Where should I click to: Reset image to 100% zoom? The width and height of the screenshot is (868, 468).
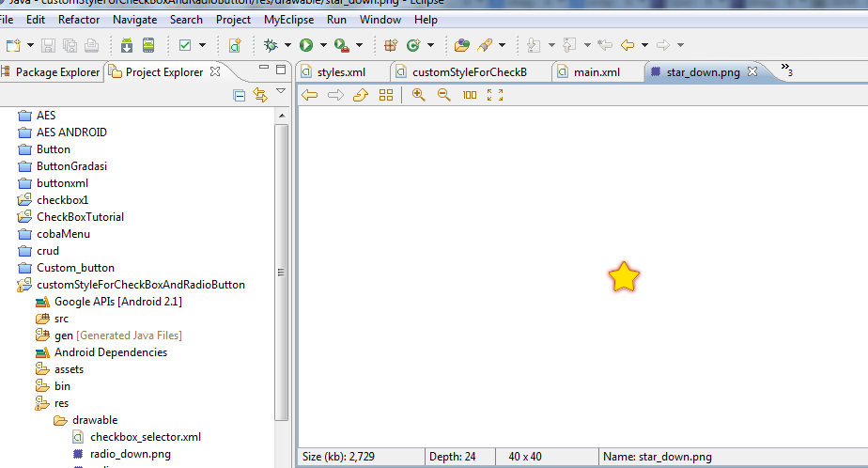pos(470,95)
